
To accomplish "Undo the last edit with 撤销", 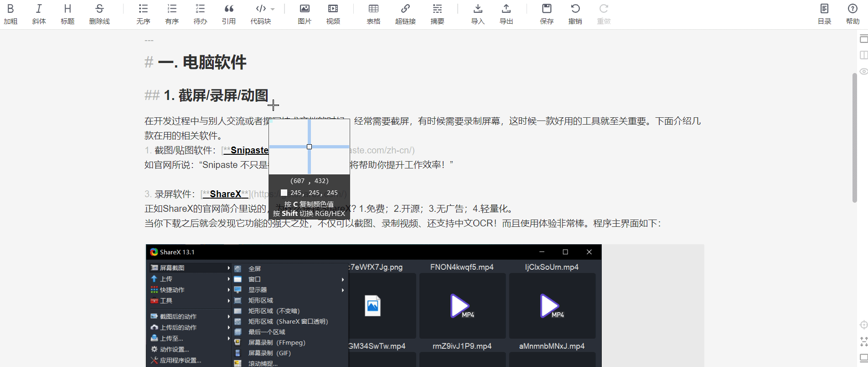I will [x=575, y=14].
